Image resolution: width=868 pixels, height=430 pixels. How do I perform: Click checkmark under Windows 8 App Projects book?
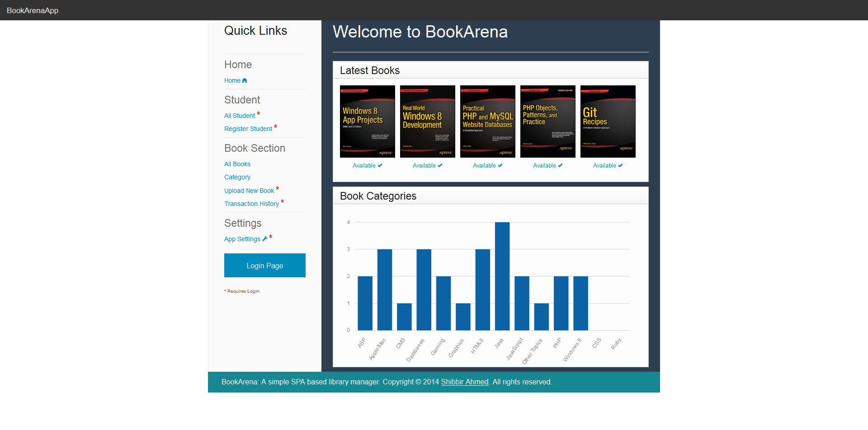click(x=380, y=166)
